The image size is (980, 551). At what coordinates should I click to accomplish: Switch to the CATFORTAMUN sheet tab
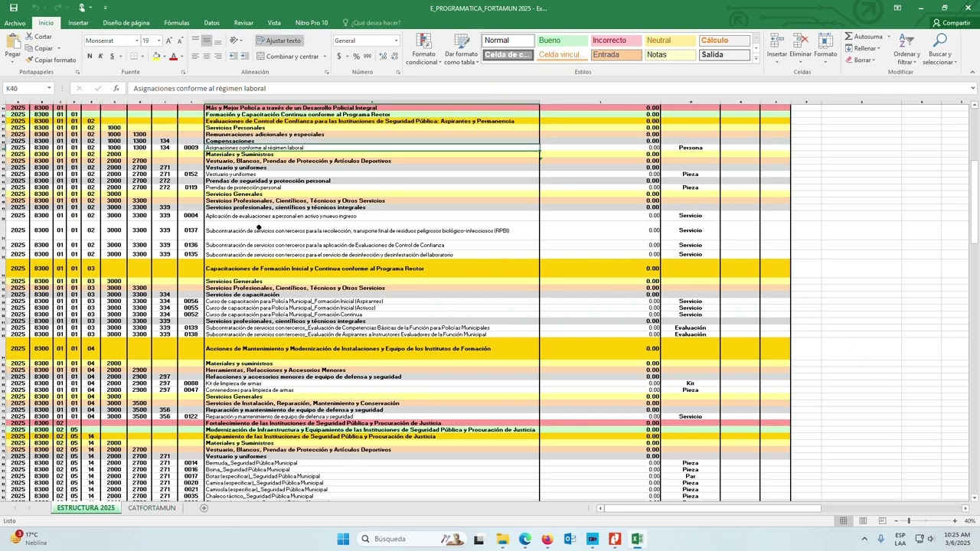(x=152, y=508)
